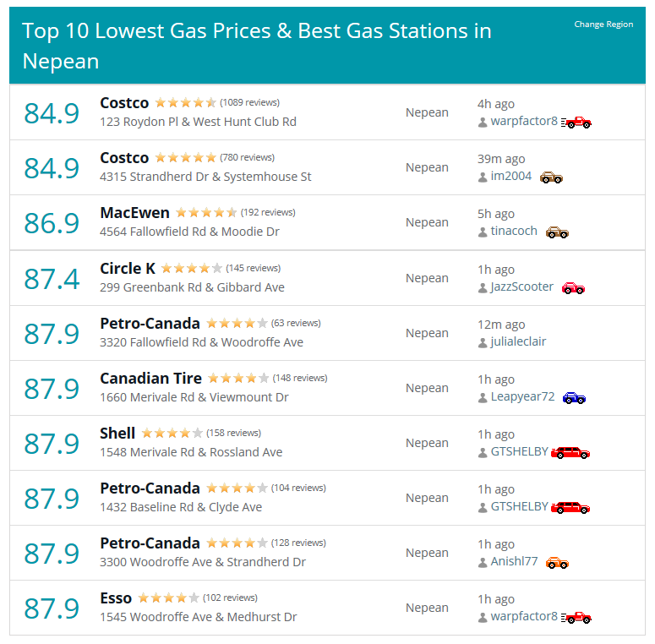This screenshot has height=644, width=655.
Task: Click red limo icon in the Shell row
Action: (570, 453)
